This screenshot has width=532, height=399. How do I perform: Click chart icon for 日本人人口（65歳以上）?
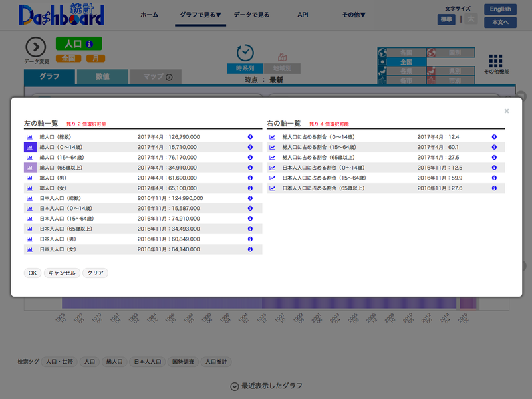click(x=29, y=229)
